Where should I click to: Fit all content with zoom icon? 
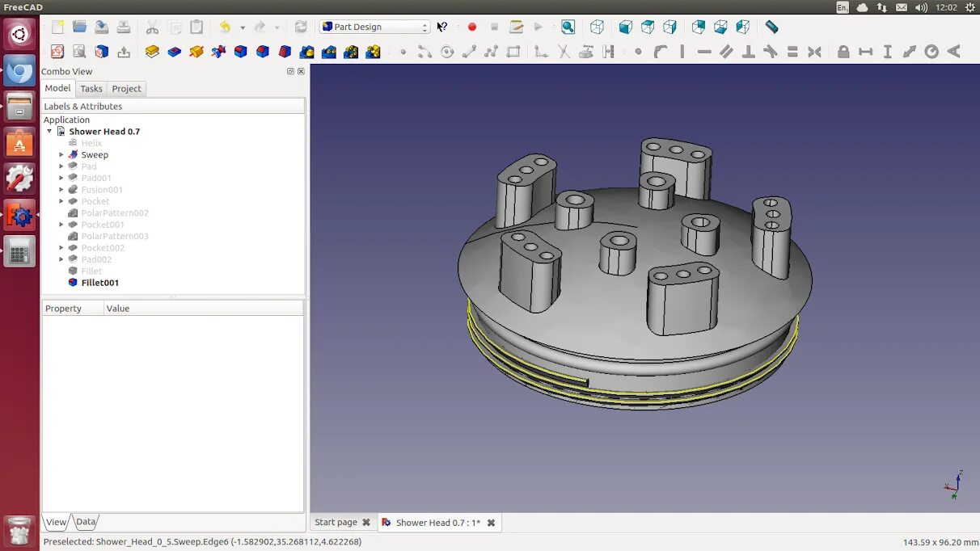[x=568, y=27]
